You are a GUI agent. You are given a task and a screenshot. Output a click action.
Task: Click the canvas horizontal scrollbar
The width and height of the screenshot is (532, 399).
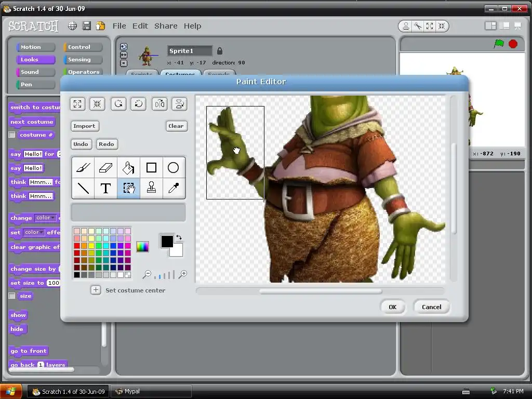320,291
